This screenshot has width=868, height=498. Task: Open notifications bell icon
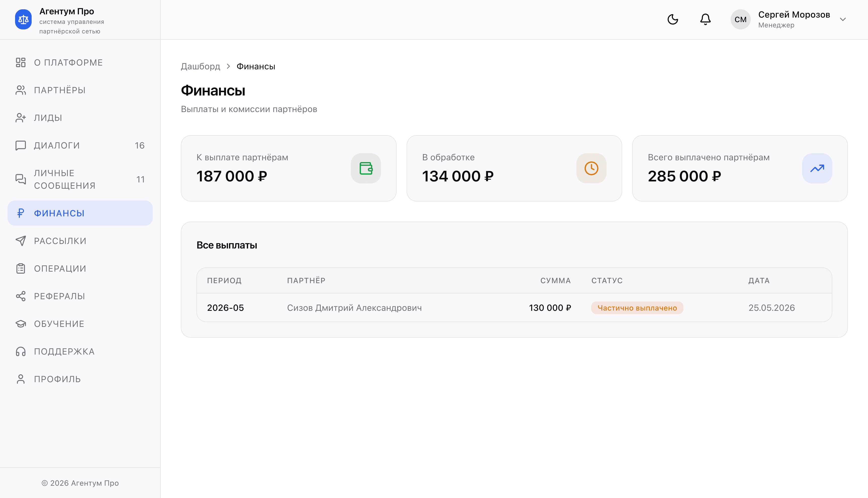pyautogui.click(x=705, y=19)
